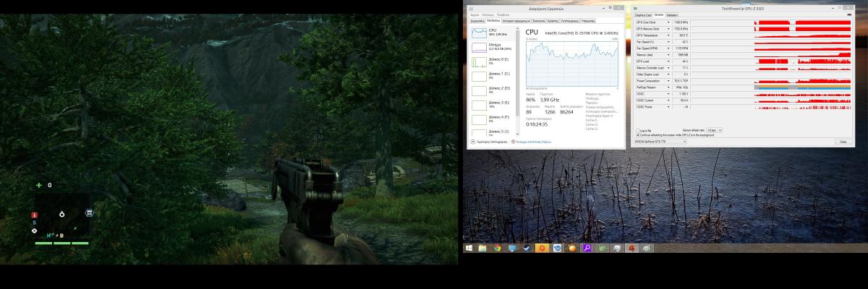Open Resource Monitor link in Task Manager
The height and width of the screenshot is (289, 868).
coord(532,142)
